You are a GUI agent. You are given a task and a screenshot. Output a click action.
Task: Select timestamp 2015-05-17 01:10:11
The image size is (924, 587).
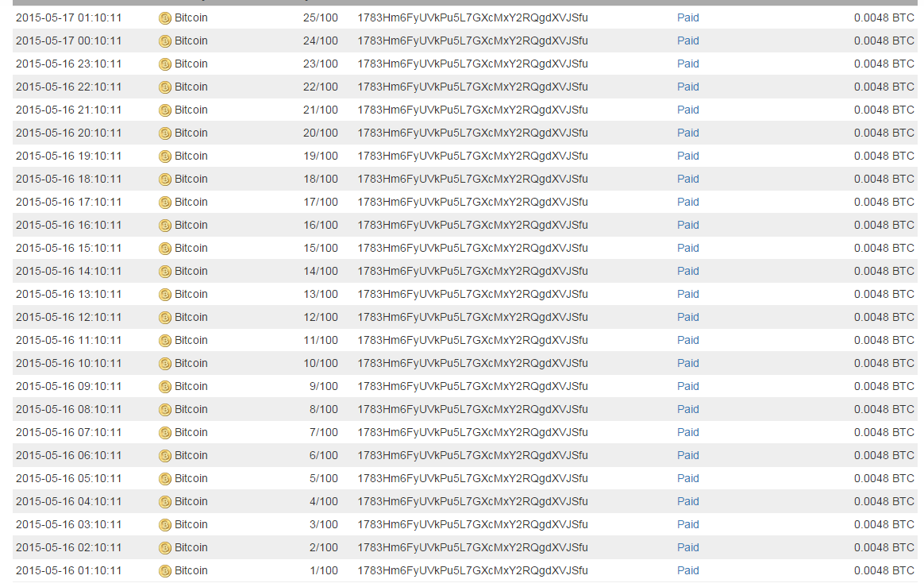69,17
